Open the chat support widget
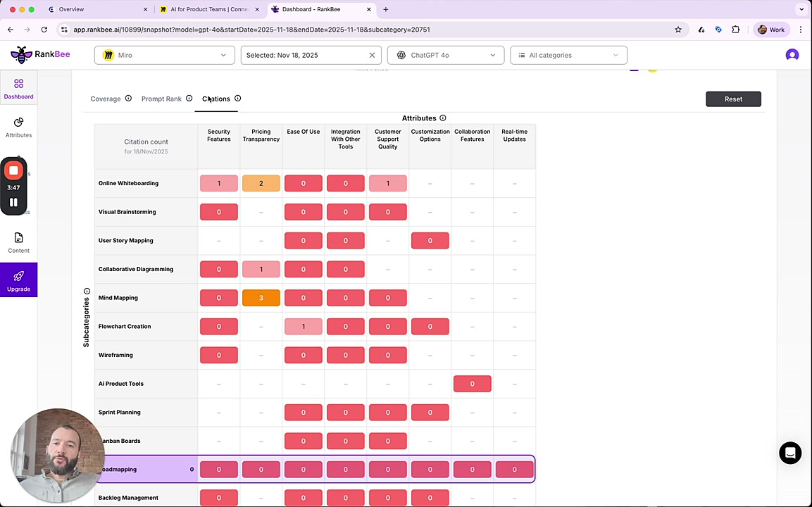Viewport: 812px width, 507px height. (x=790, y=453)
